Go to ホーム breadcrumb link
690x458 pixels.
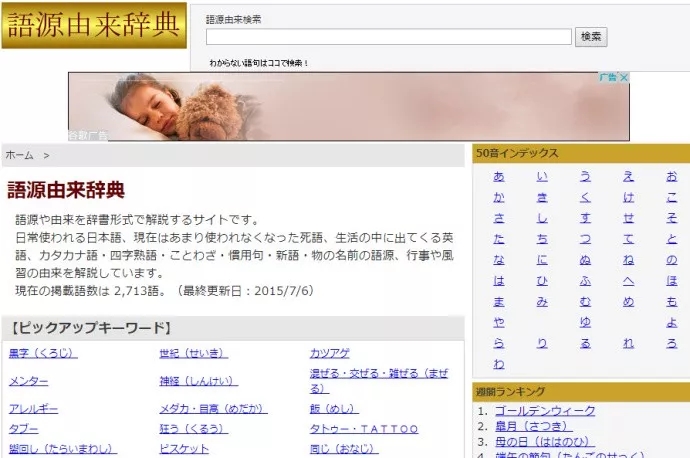click(19, 155)
